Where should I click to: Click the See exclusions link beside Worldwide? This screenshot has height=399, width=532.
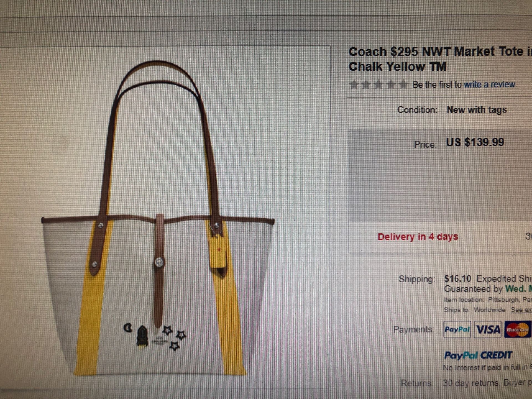tap(521, 310)
